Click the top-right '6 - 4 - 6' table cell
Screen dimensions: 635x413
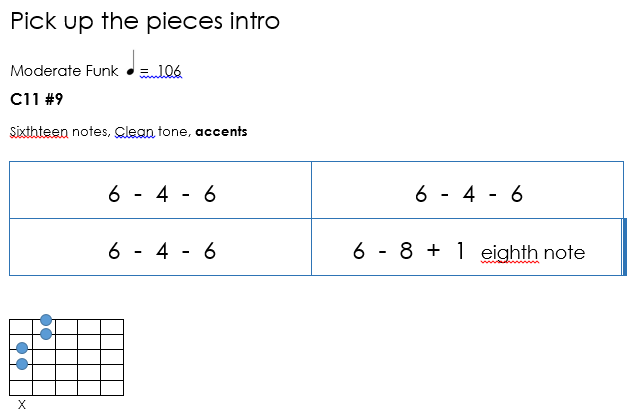pyautogui.click(x=469, y=194)
